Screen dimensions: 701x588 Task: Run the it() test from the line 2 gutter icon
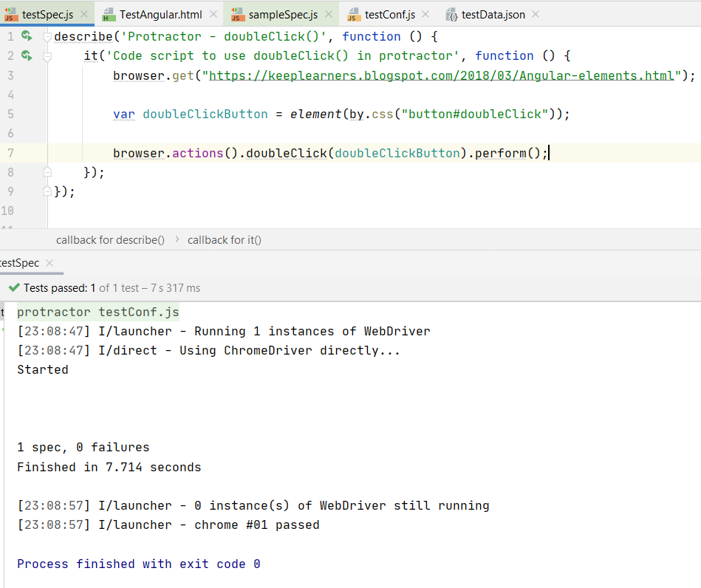point(27,55)
